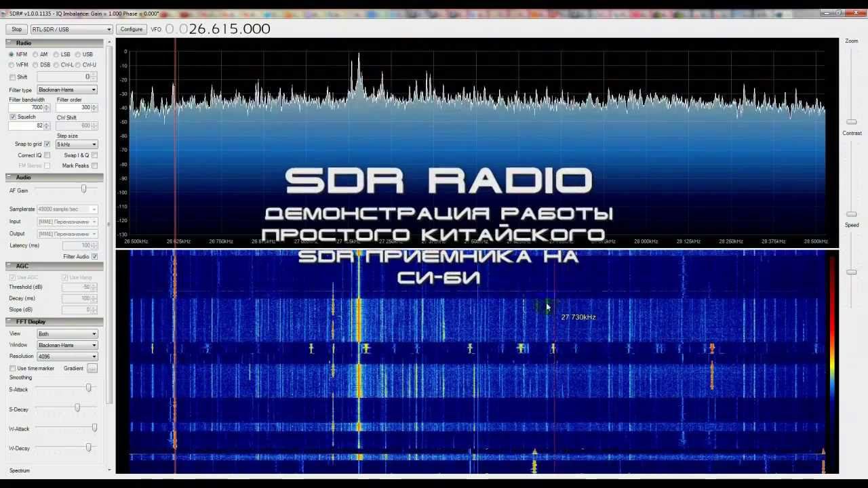This screenshot has width=868, height=488.
Task: Collapse the Audio panel section icon
Action: [10, 178]
